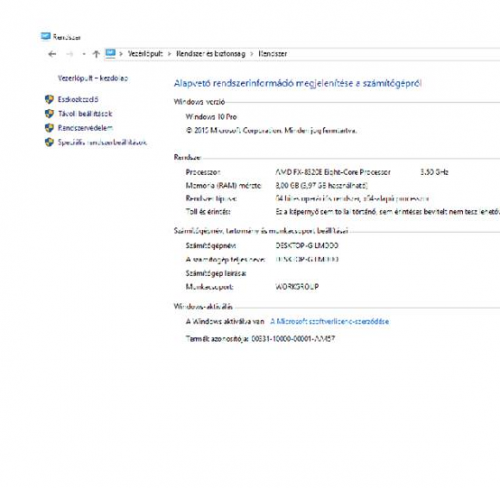Select the Rendszer breadcrumb item
This screenshot has width=500, height=488.
coord(273,54)
